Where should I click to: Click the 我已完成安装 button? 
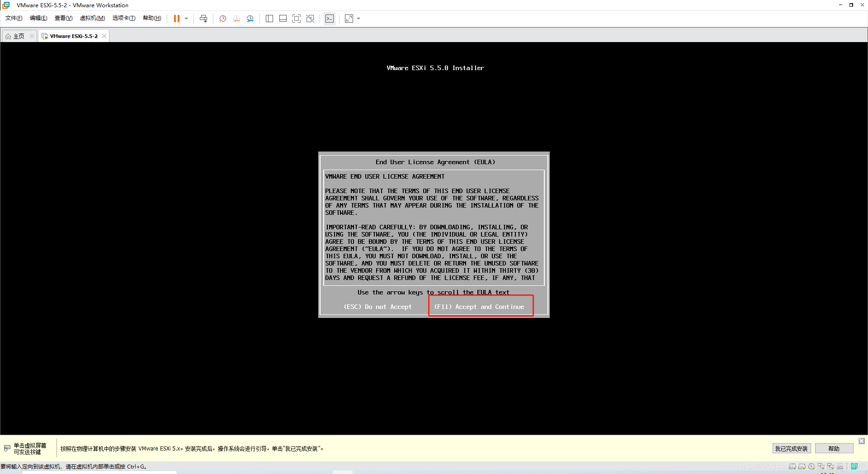tap(791, 449)
